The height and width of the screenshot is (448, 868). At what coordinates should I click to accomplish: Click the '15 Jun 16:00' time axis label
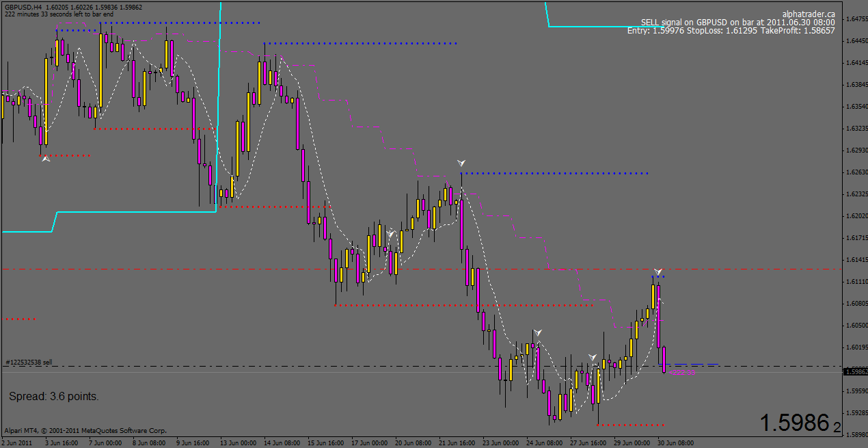click(326, 443)
